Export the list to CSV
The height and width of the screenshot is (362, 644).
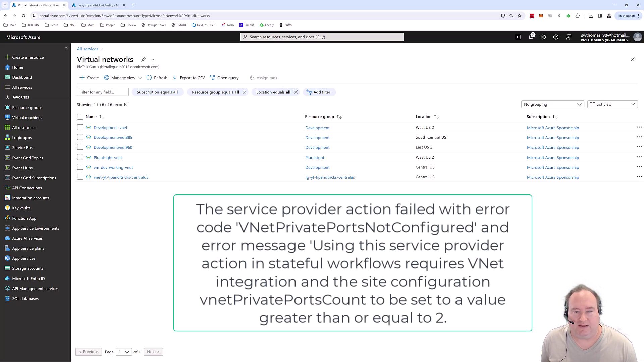point(189,78)
